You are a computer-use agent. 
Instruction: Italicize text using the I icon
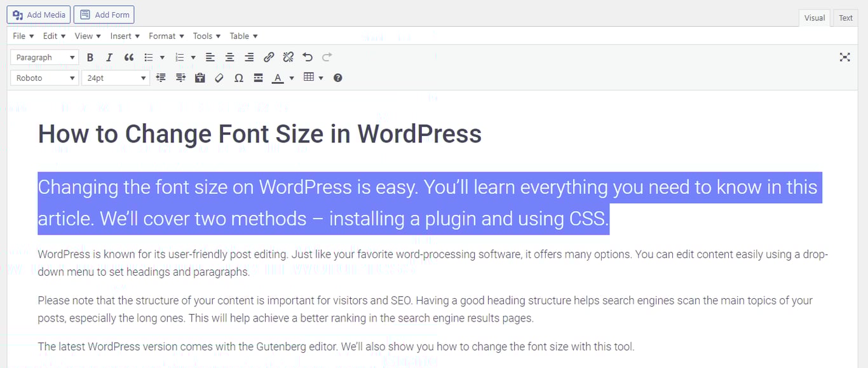coord(109,57)
